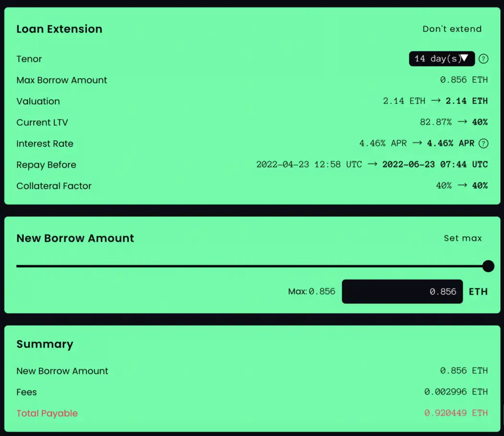Screen dimensions: 504x436
Task: Click the Max Borrow Amount row label
Action: [x=61, y=80]
